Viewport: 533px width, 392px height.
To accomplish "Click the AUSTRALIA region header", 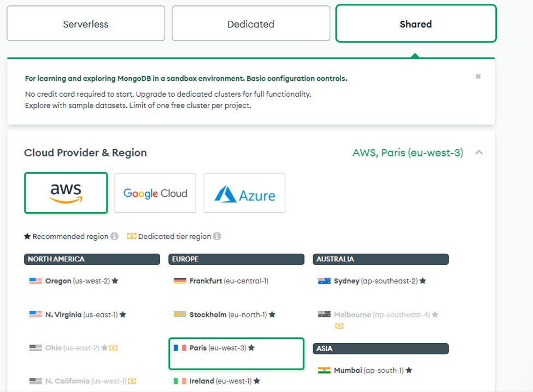I will [x=380, y=259].
